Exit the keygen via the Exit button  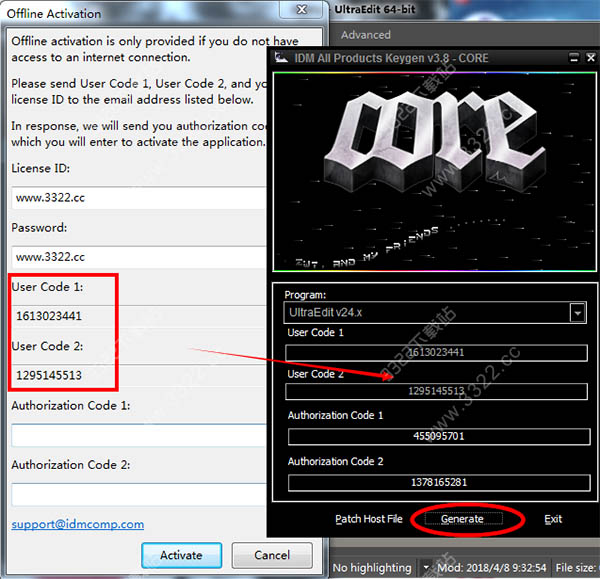(x=553, y=519)
